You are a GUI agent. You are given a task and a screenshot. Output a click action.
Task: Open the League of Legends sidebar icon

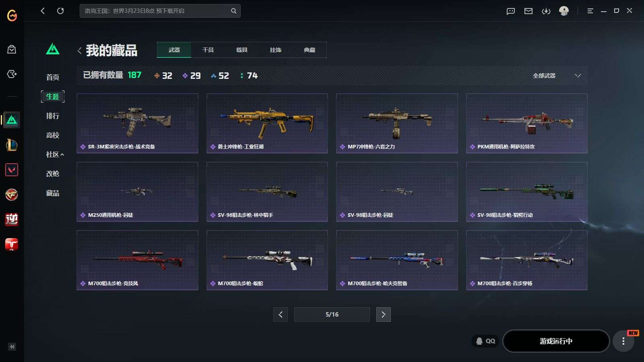12,145
